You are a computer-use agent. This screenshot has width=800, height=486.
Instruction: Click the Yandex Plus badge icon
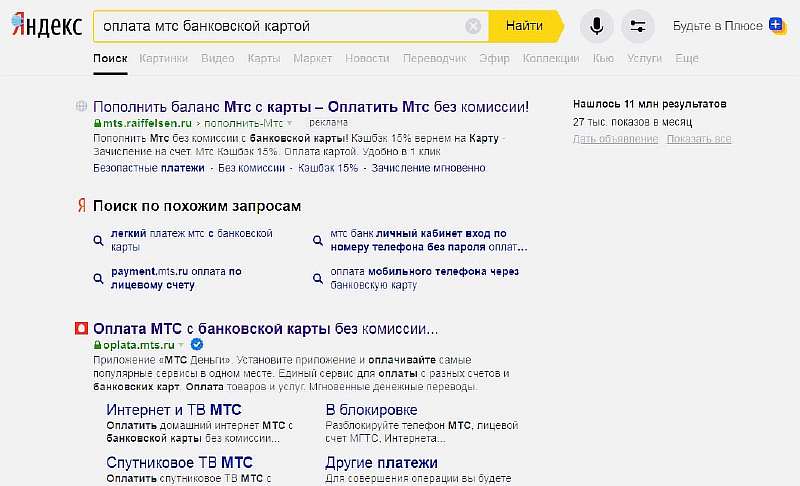(777, 25)
